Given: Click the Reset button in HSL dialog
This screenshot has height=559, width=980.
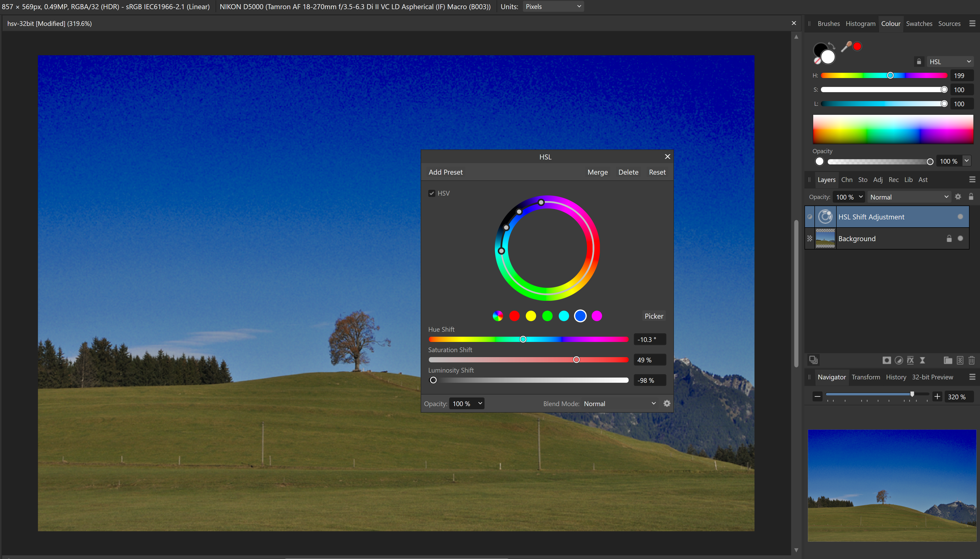Looking at the screenshot, I should point(657,172).
